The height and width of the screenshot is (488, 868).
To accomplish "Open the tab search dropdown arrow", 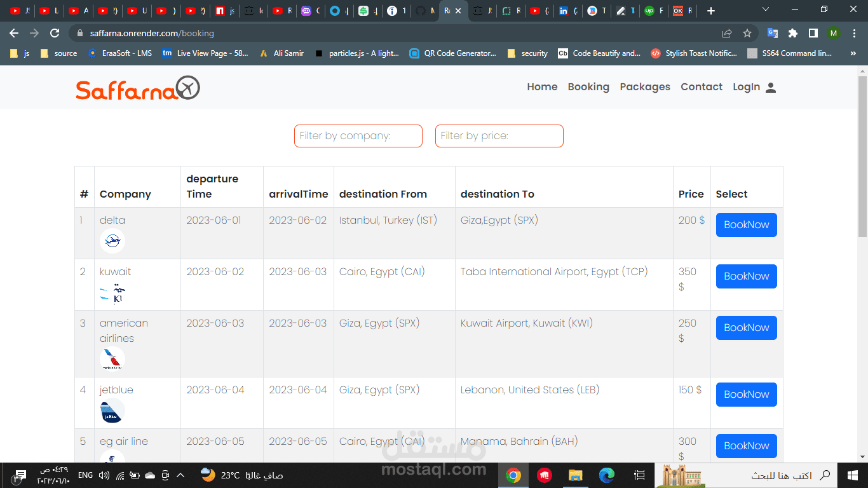I will click(766, 10).
